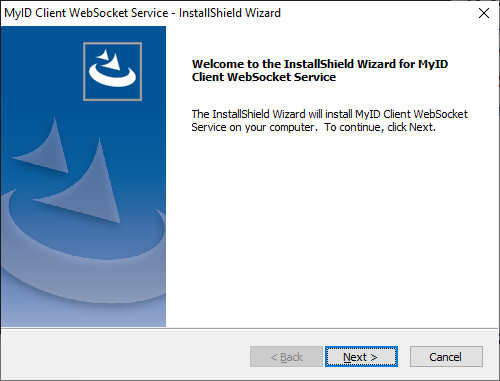Click the blank blue area left of the logo
The height and width of the screenshot is (381, 500).
click(42, 70)
